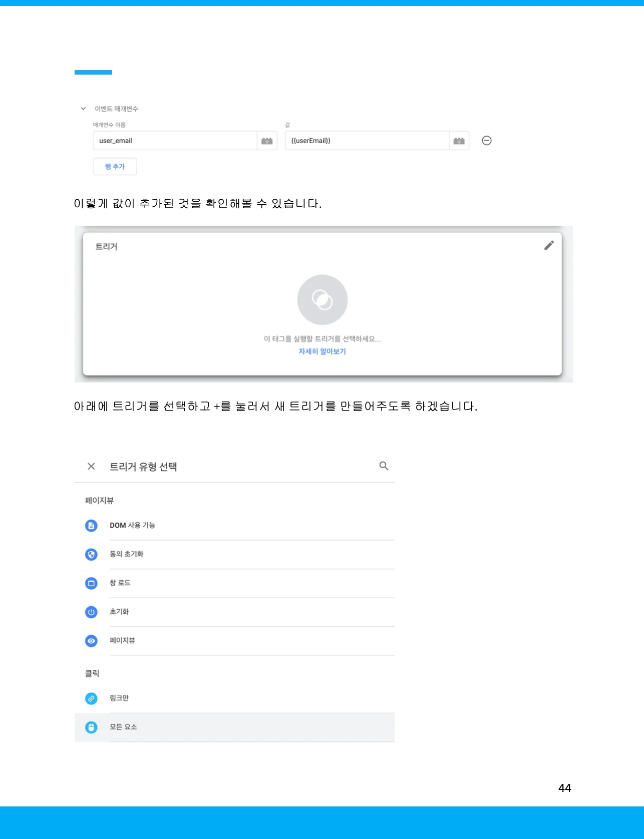Click the 페이지뷰 section header
Viewport: 644px width, 839px height.
(99, 501)
